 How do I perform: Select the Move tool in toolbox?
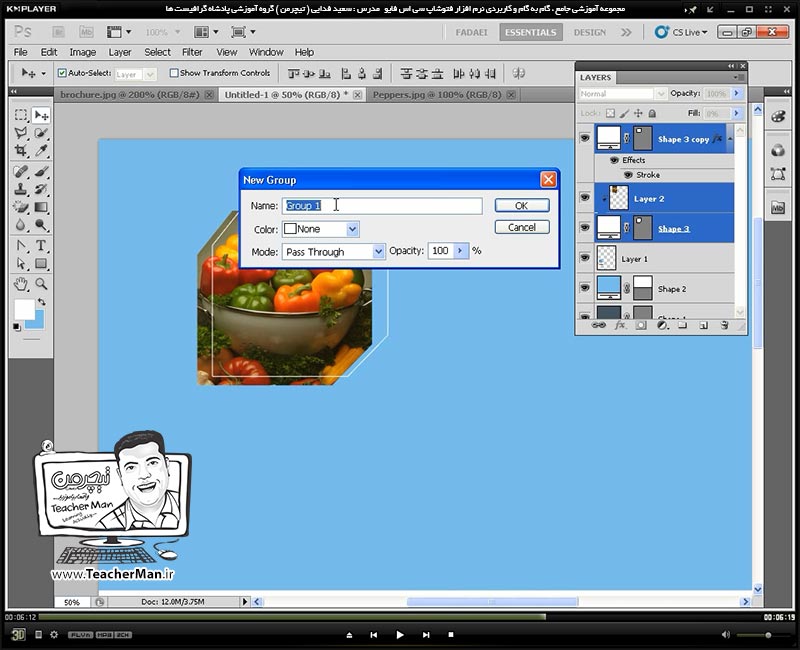[x=41, y=115]
